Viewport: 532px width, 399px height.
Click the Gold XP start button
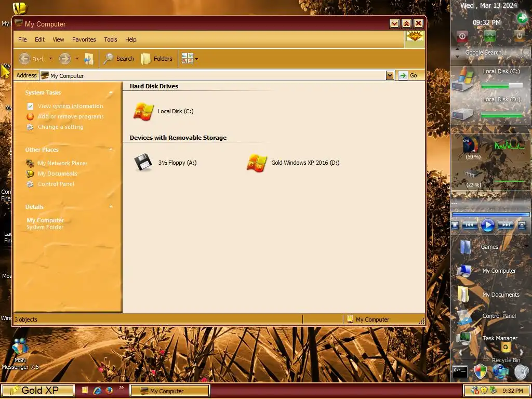pos(37,391)
